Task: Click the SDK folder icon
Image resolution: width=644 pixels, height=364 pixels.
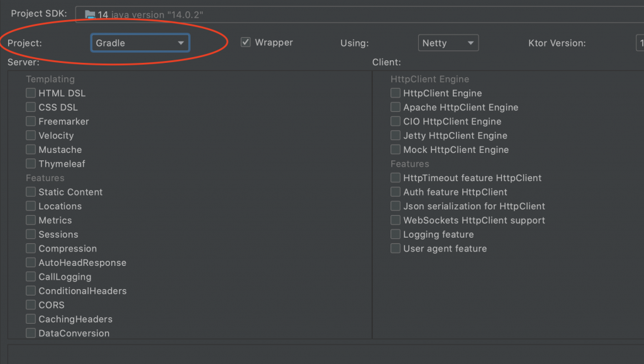Action: point(90,14)
